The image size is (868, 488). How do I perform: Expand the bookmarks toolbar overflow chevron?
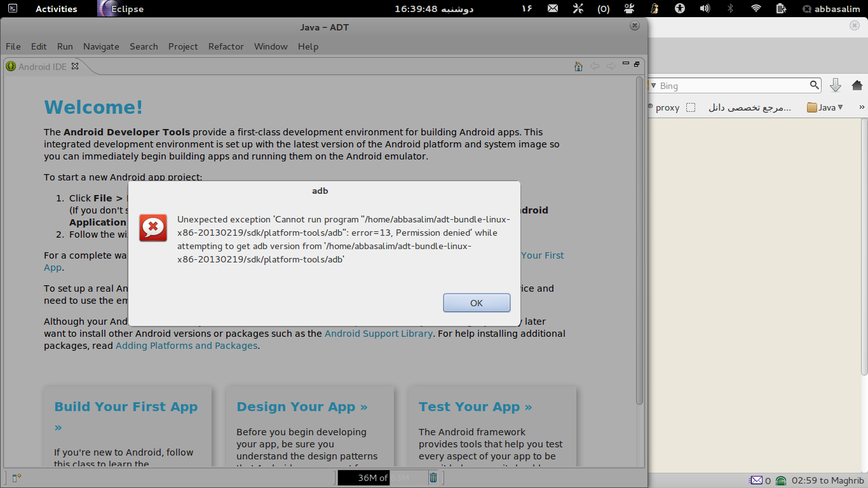(862, 107)
